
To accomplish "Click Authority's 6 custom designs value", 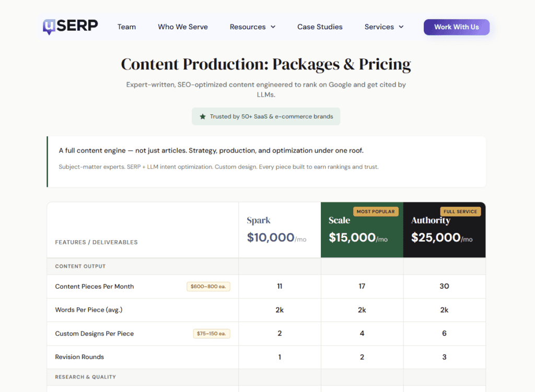I will [x=444, y=334].
